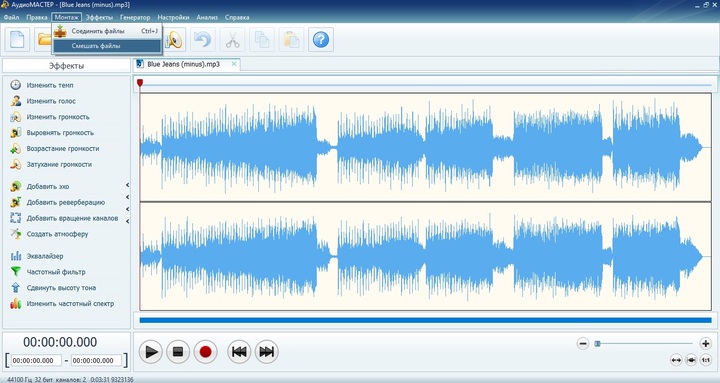Start playback with the Play button
This screenshot has height=383, width=720.
tap(150, 352)
